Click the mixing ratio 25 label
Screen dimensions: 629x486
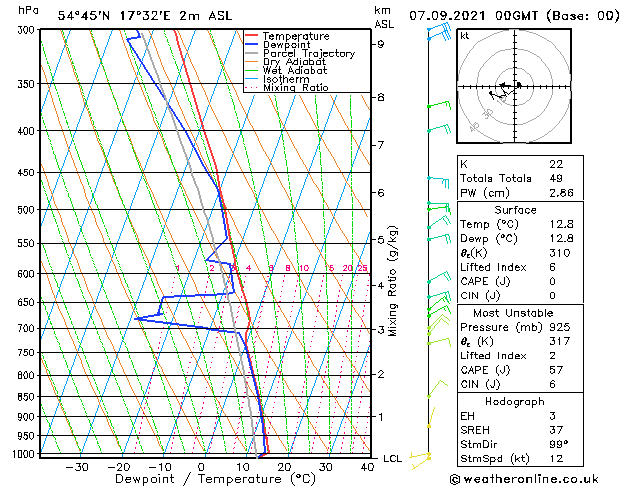[362, 268]
